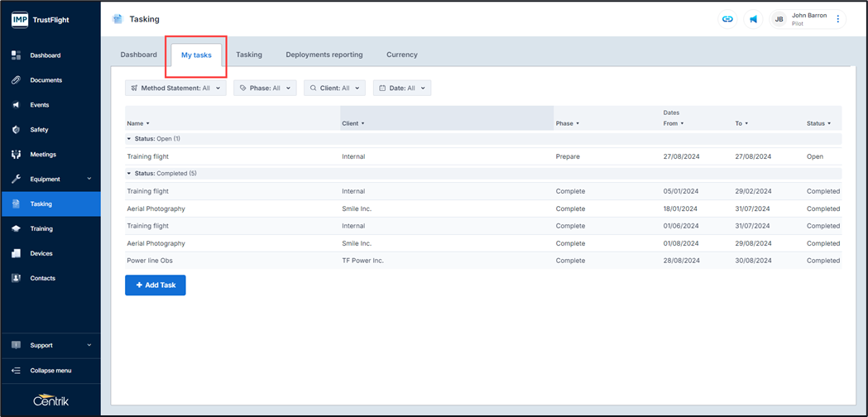Open Meetings icon in sidebar
The height and width of the screenshot is (417, 868).
pyautogui.click(x=16, y=155)
